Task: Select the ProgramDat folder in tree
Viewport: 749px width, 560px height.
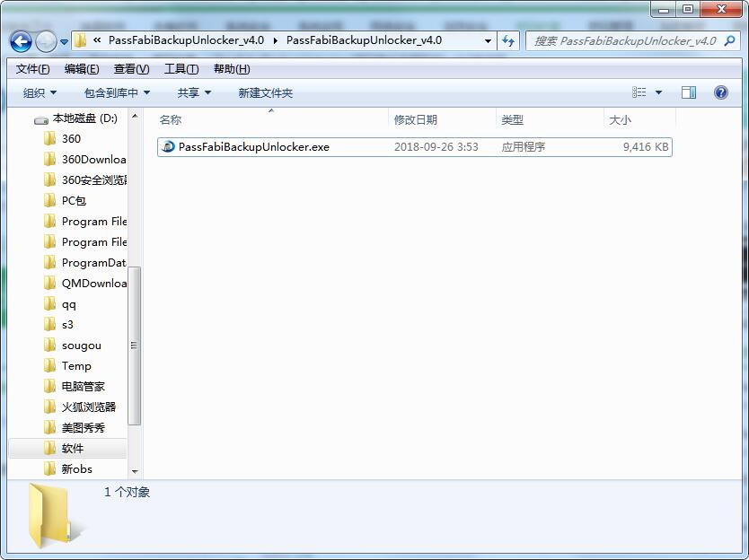Action: (x=93, y=263)
